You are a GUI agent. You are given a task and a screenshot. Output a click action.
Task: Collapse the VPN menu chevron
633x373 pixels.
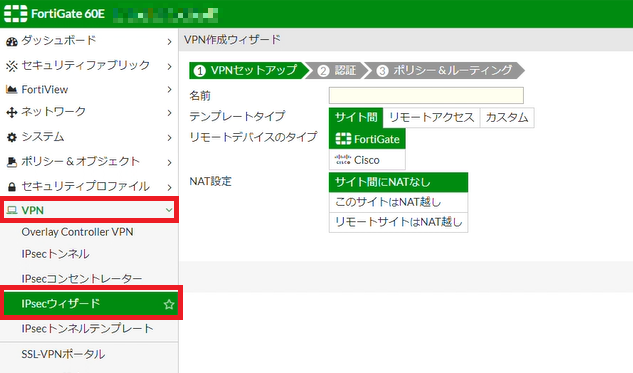[x=169, y=210]
